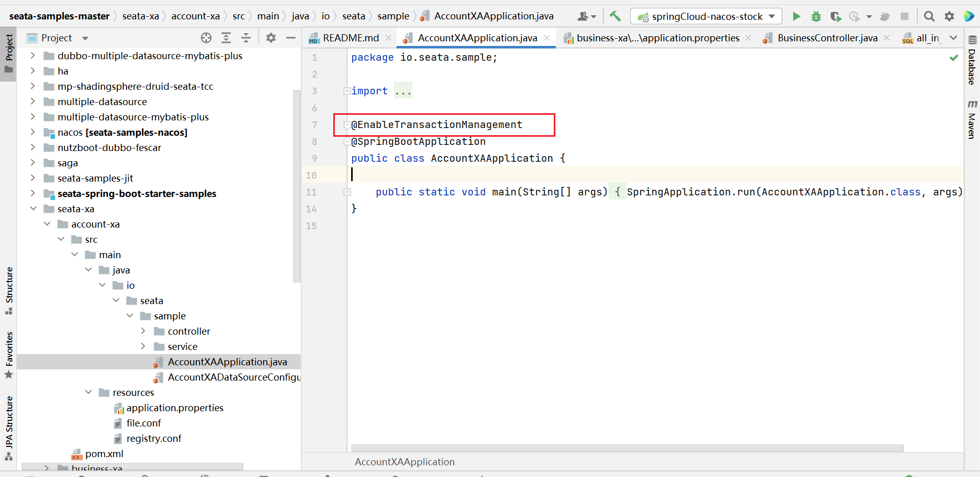Hide the Project panel with minus icon
Screen dimensions: 980x477
(x=291, y=38)
